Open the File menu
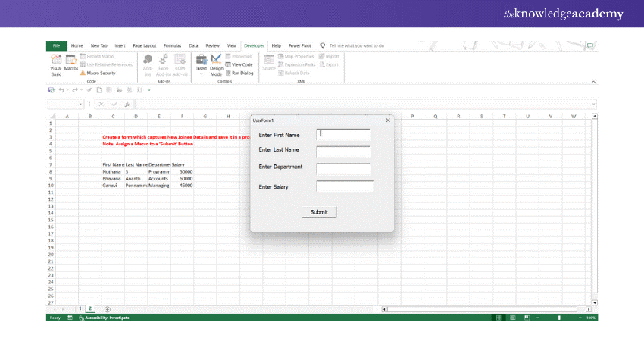 [x=56, y=45]
